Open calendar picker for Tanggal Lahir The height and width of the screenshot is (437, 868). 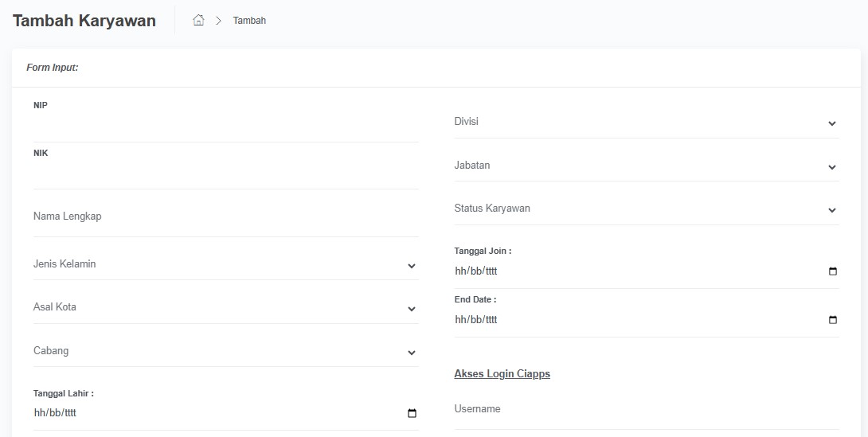click(x=412, y=413)
